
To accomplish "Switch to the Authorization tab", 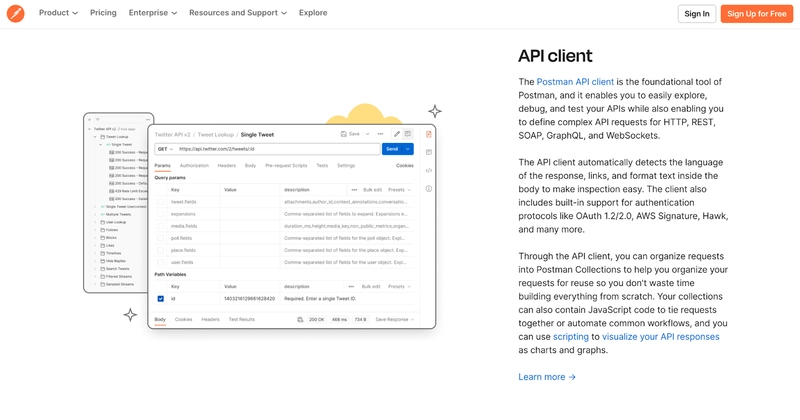I will [x=194, y=166].
